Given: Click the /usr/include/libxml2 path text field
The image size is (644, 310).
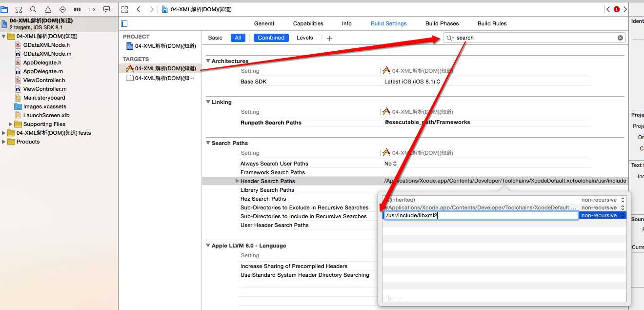Looking at the screenshot, I should [x=481, y=215].
